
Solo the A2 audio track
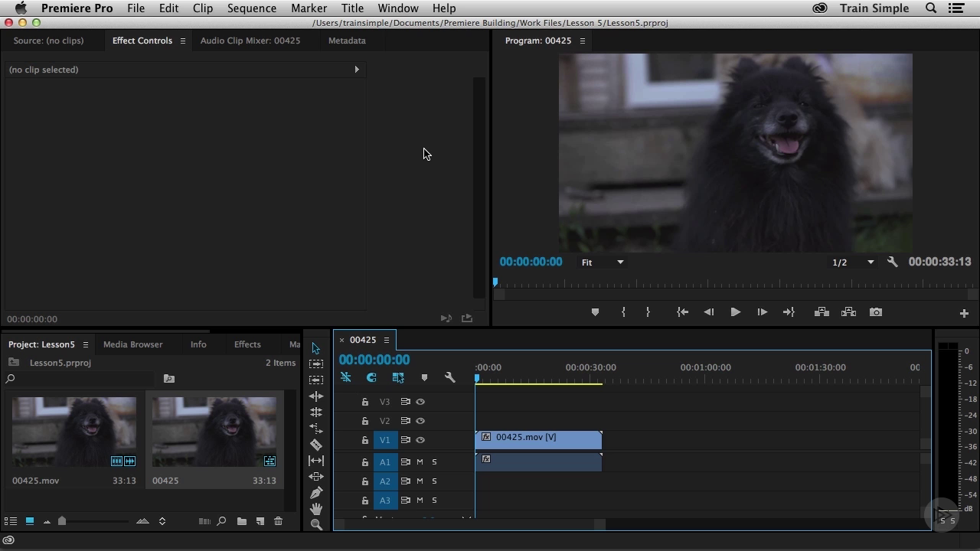click(x=434, y=481)
